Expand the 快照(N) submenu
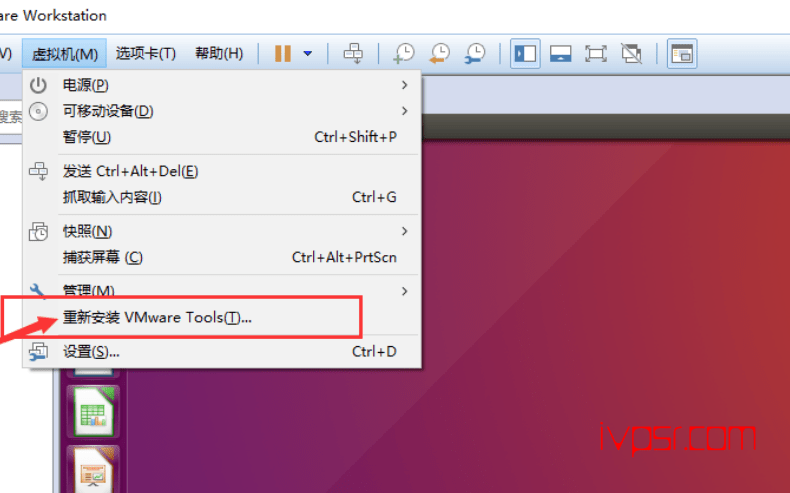 pyautogui.click(x=222, y=231)
